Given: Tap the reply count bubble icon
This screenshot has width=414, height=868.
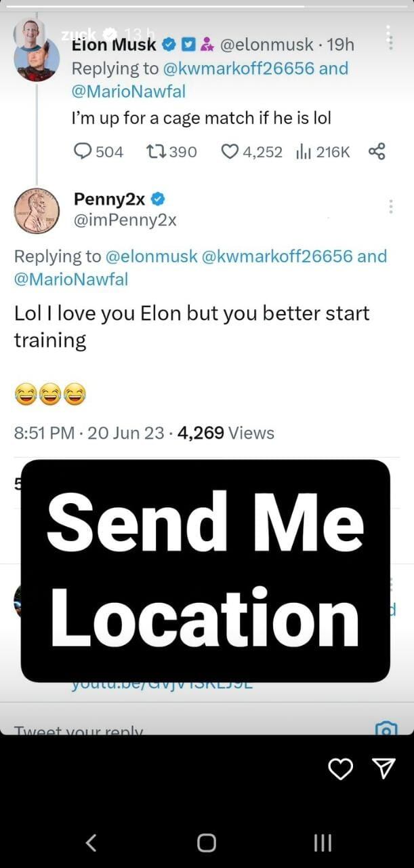Looking at the screenshot, I should coord(82,152).
